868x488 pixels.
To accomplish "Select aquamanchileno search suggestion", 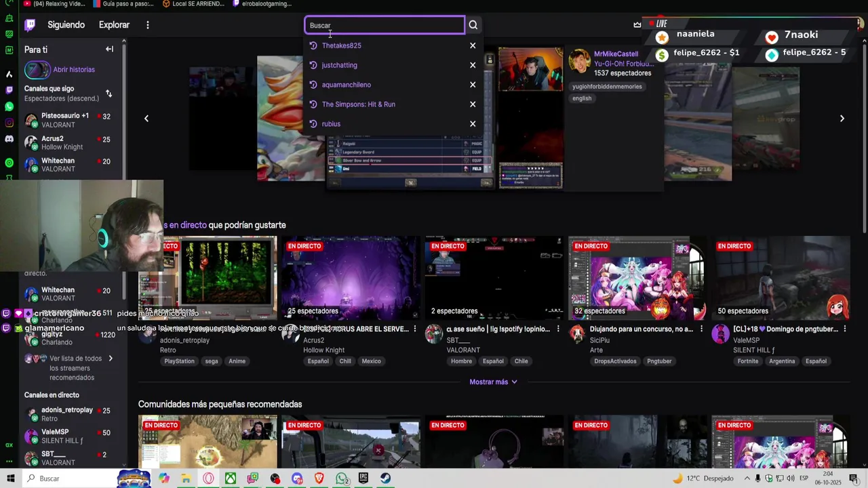I will tap(347, 85).
